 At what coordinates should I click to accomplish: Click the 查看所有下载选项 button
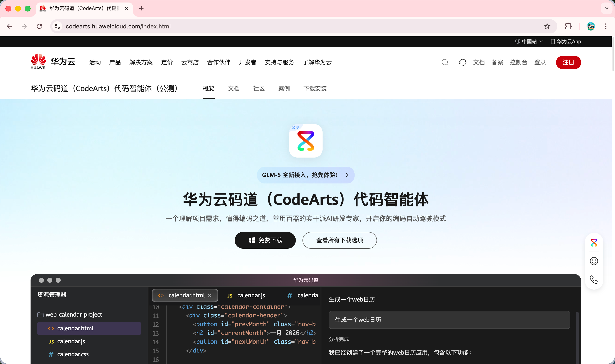(x=339, y=240)
